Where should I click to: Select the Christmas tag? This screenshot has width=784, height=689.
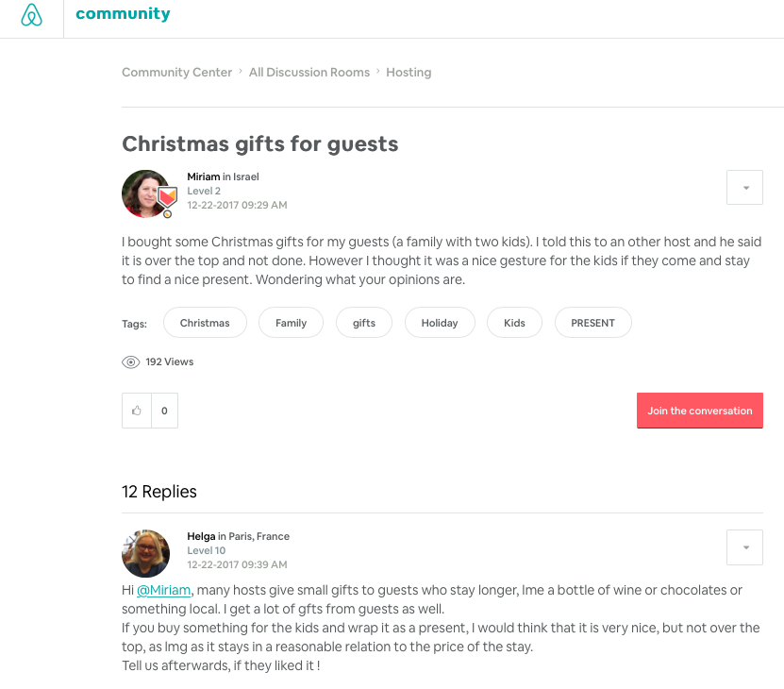(x=205, y=323)
